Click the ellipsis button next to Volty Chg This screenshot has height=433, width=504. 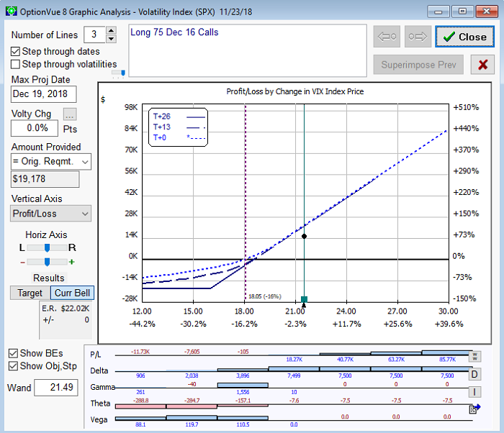(69, 114)
